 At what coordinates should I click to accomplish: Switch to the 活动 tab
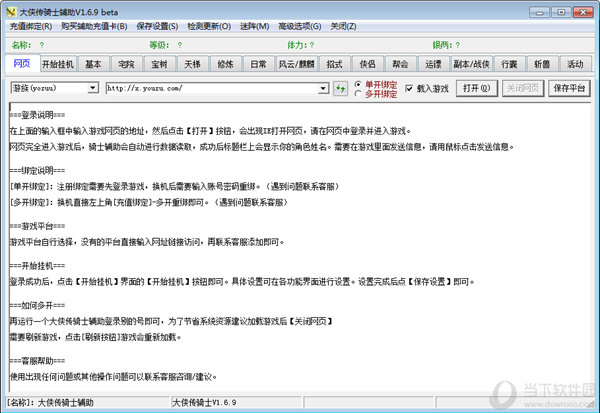pyautogui.click(x=575, y=64)
